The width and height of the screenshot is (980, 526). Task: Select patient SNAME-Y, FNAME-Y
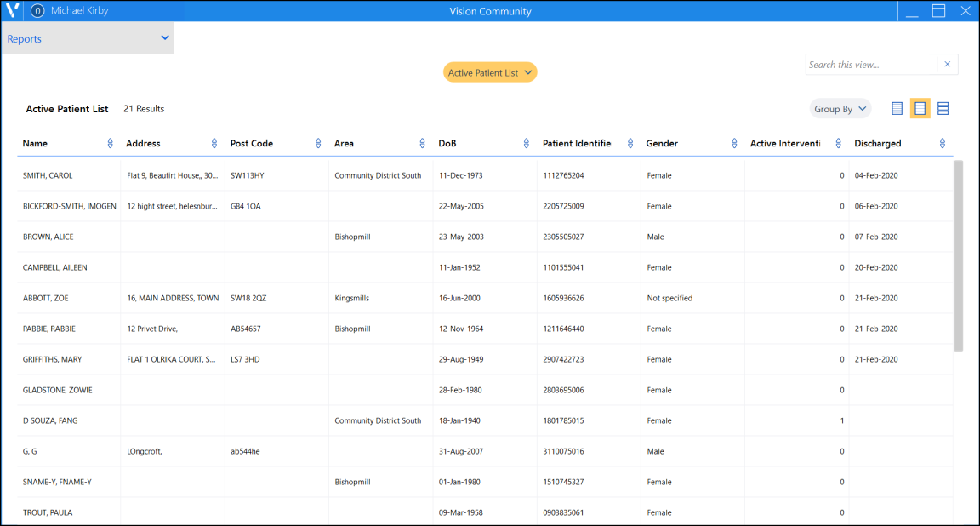pyautogui.click(x=58, y=483)
